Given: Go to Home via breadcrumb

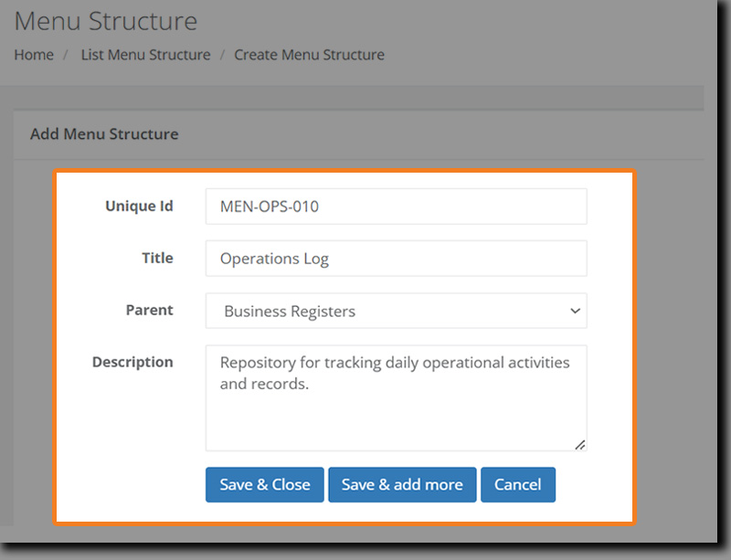Looking at the screenshot, I should click(x=34, y=55).
